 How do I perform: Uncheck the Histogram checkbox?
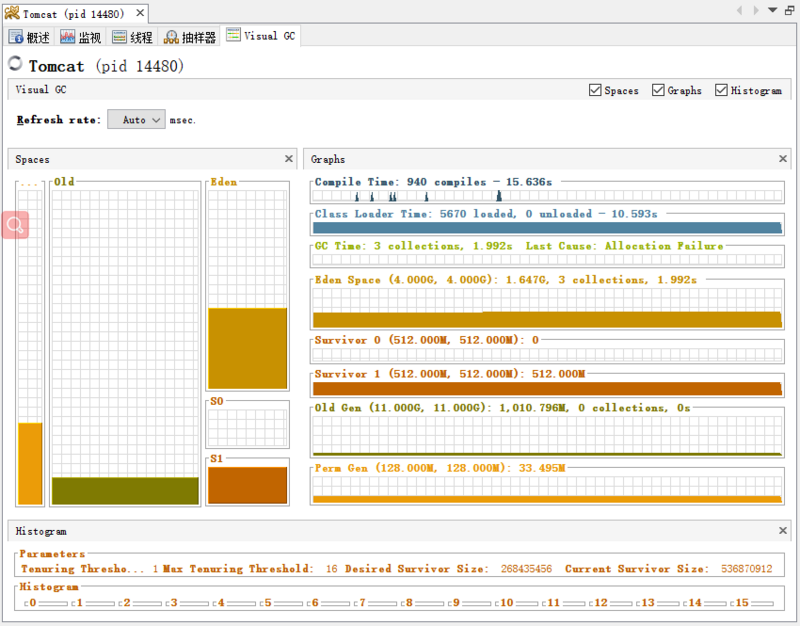pos(721,90)
